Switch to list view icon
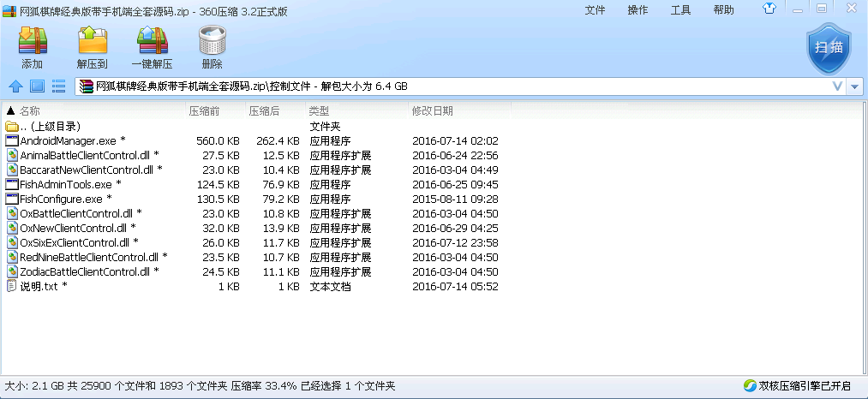Image resolution: width=868 pixels, height=399 pixels. 59,86
